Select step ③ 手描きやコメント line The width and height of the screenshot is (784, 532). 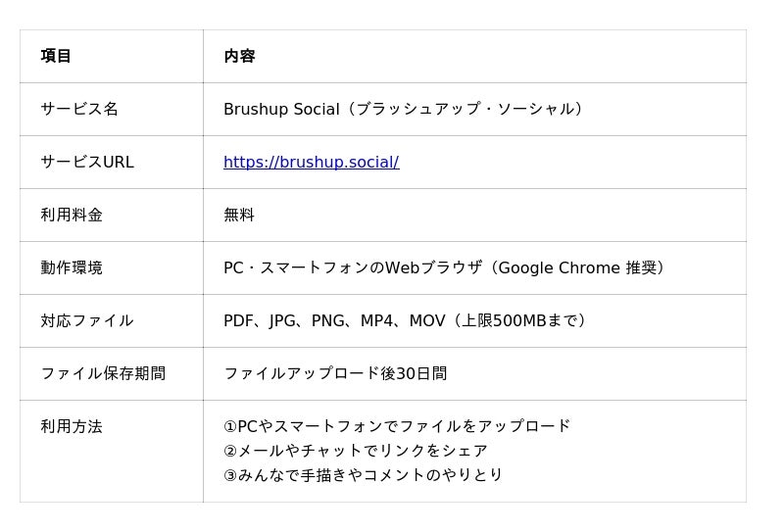pyautogui.click(x=363, y=474)
